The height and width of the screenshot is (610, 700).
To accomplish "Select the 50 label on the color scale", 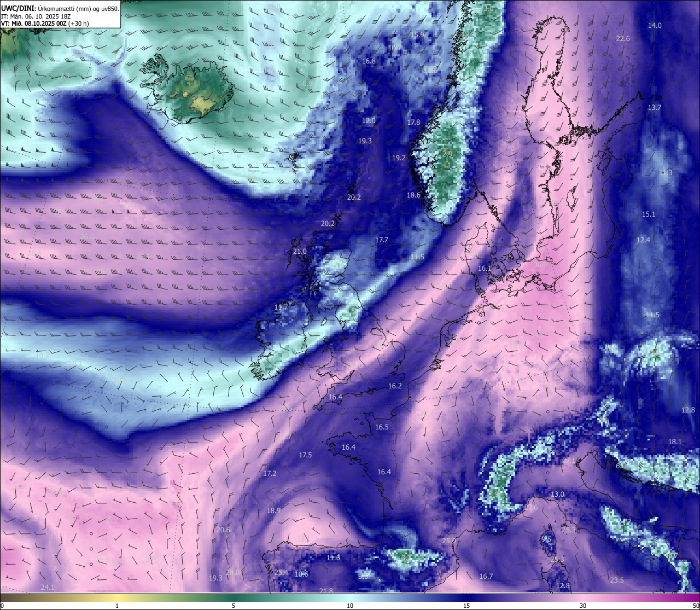I will [x=696, y=606].
